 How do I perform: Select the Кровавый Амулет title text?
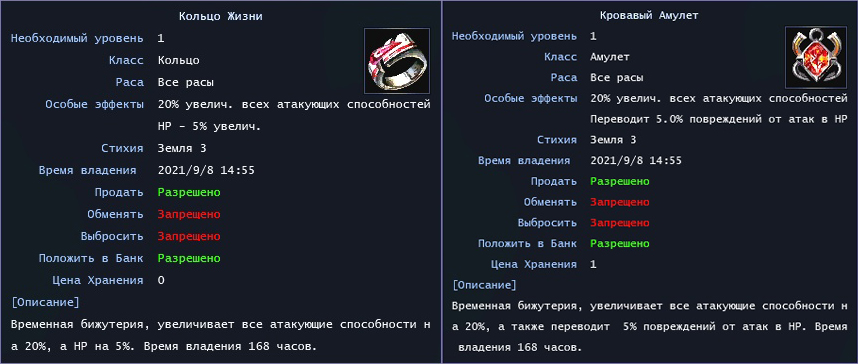click(649, 15)
